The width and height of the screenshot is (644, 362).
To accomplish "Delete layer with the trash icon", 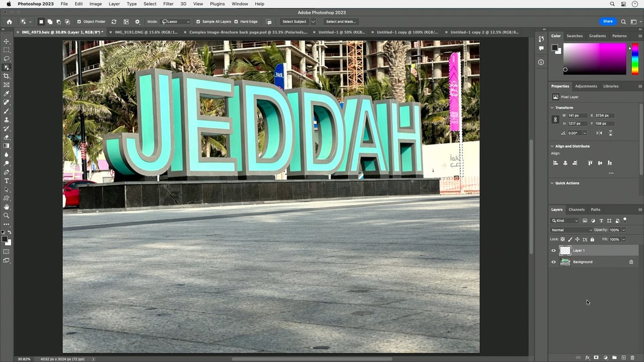I will pos(632,357).
